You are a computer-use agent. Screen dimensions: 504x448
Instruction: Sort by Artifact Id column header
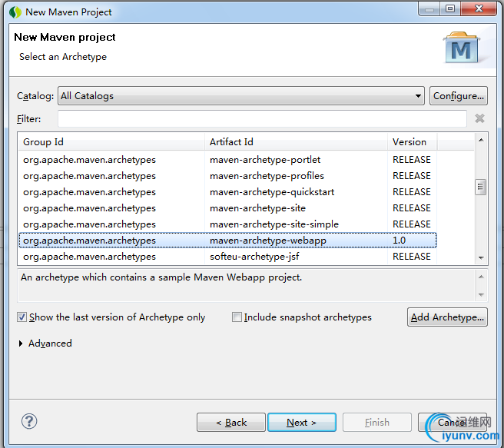296,141
